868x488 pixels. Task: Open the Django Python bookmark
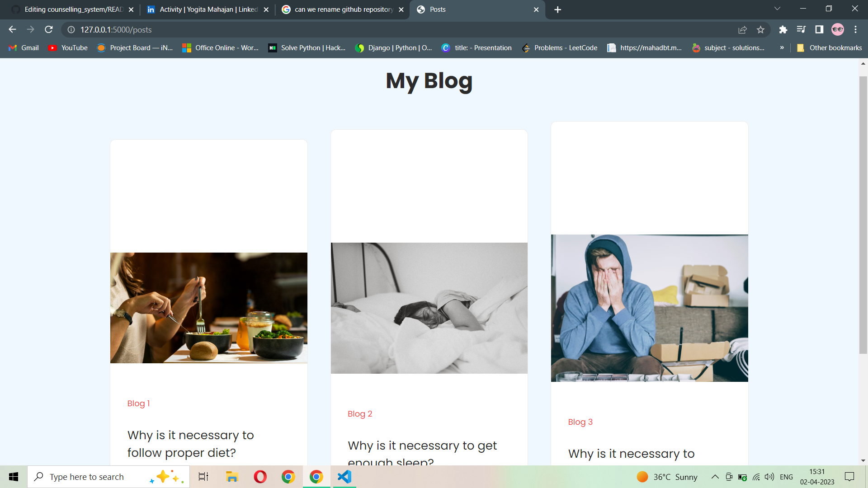click(x=393, y=48)
